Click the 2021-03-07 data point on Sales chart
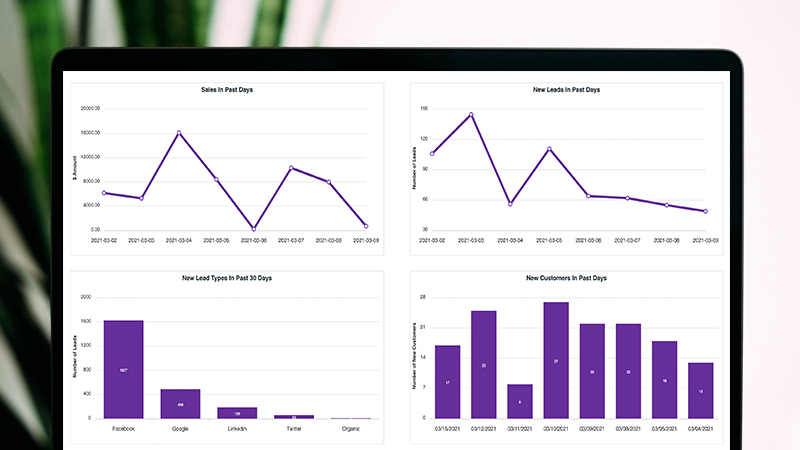Image resolution: width=800 pixels, height=450 pixels. coord(291,168)
